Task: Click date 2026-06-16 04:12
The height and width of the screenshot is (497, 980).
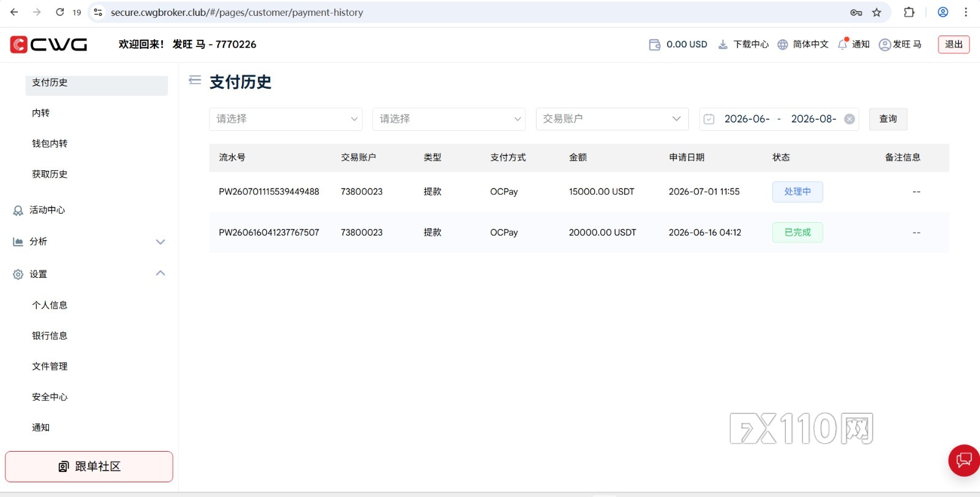Action: pos(705,233)
